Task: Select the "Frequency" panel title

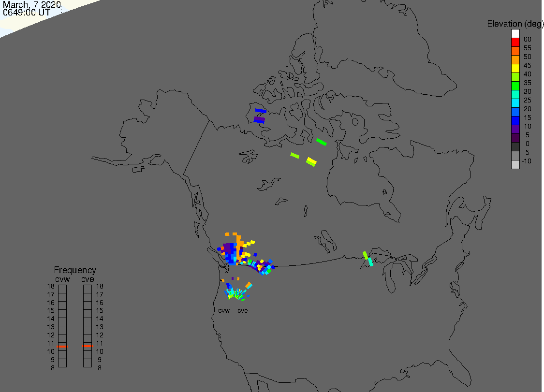Action: [75, 270]
